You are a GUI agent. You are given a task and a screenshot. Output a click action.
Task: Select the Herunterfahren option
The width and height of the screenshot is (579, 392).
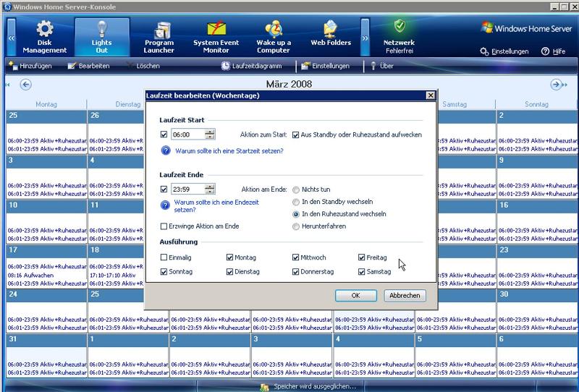tap(296, 226)
